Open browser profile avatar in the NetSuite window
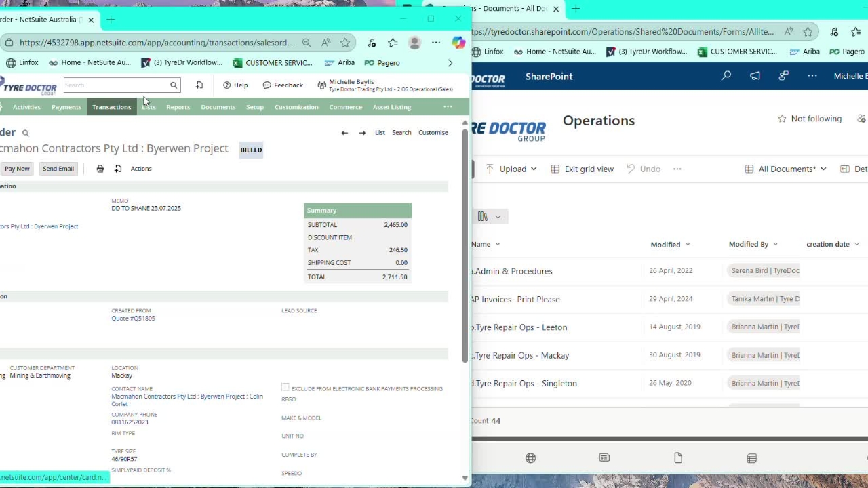The height and width of the screenshot is (488, 868). (414, 43)
